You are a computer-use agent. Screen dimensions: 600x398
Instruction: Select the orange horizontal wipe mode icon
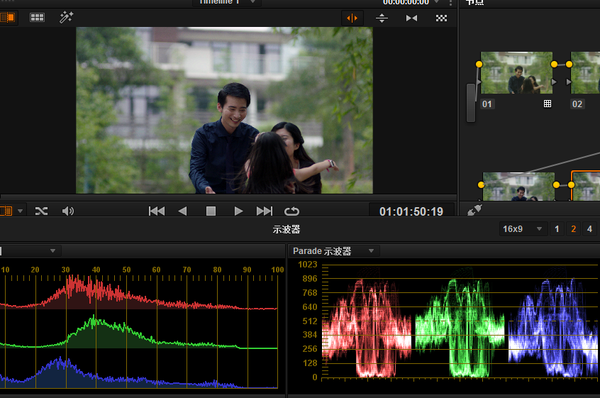coord(352,18)
